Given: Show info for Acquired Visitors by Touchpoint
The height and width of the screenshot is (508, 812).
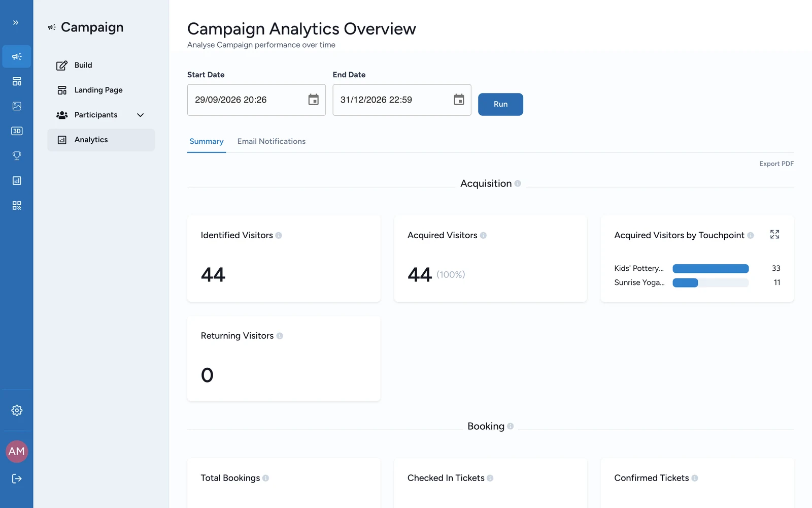Looking at the screenshot, I should [751, 235].
